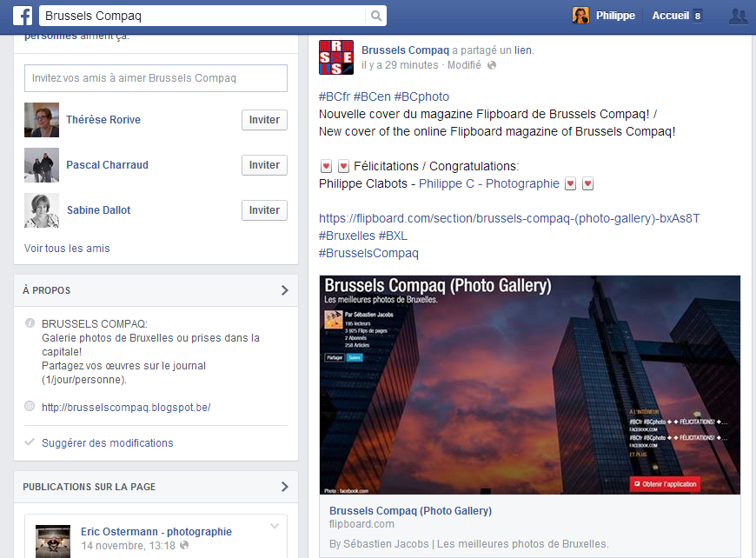756x558 pixels.
Task: Click the Accueil notification count 8
Action: pyautogui.click(x=697, y=16)
